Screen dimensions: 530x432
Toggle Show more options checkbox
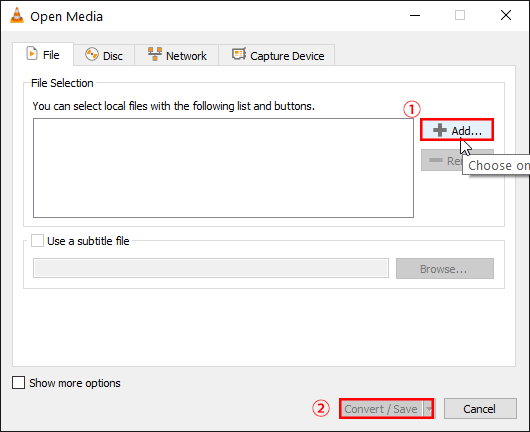18,383
